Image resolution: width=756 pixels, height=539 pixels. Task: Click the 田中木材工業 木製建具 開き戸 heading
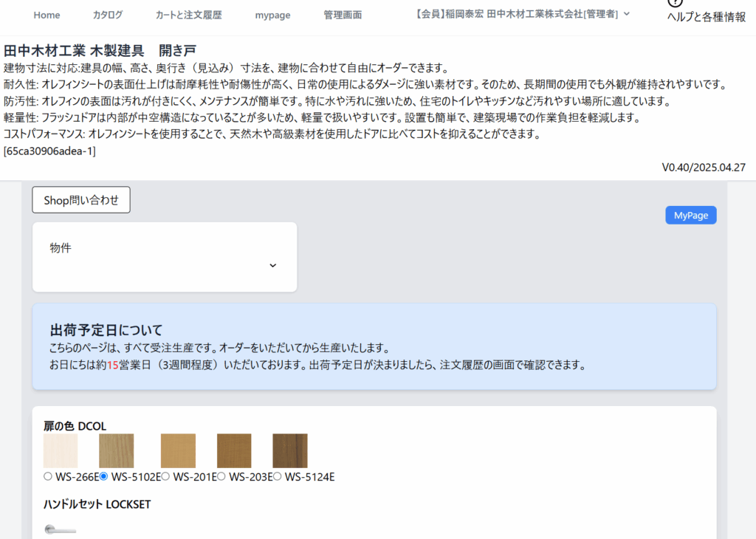pos(100,50)
